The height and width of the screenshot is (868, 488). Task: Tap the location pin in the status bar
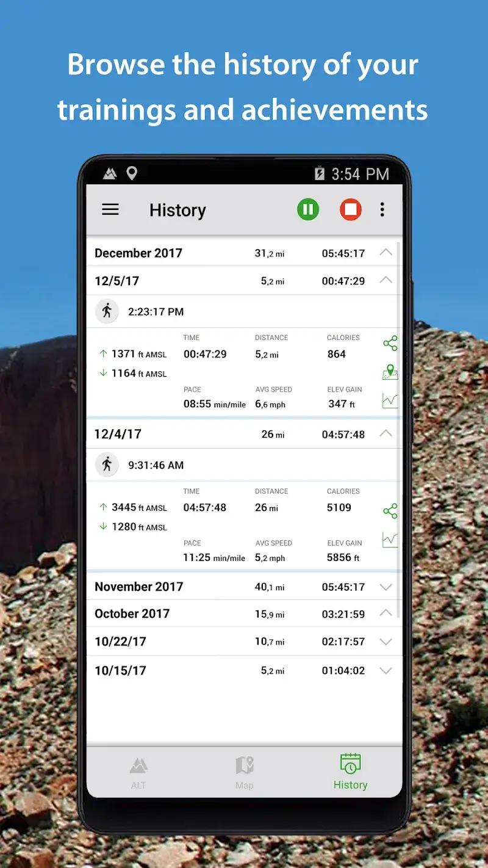[x=133, y=173]
